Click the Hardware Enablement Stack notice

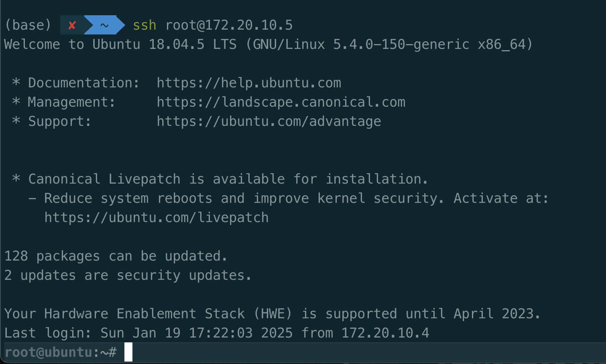(x=272, y=314)
